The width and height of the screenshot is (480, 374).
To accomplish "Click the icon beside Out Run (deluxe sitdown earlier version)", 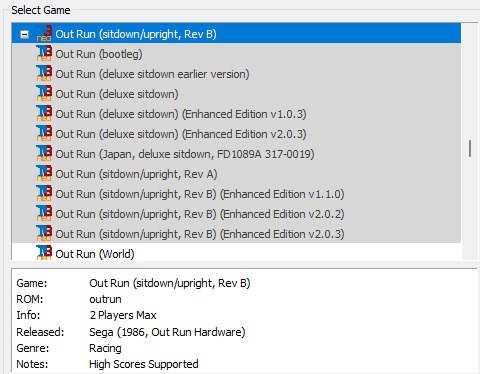I will coord(44,74).
